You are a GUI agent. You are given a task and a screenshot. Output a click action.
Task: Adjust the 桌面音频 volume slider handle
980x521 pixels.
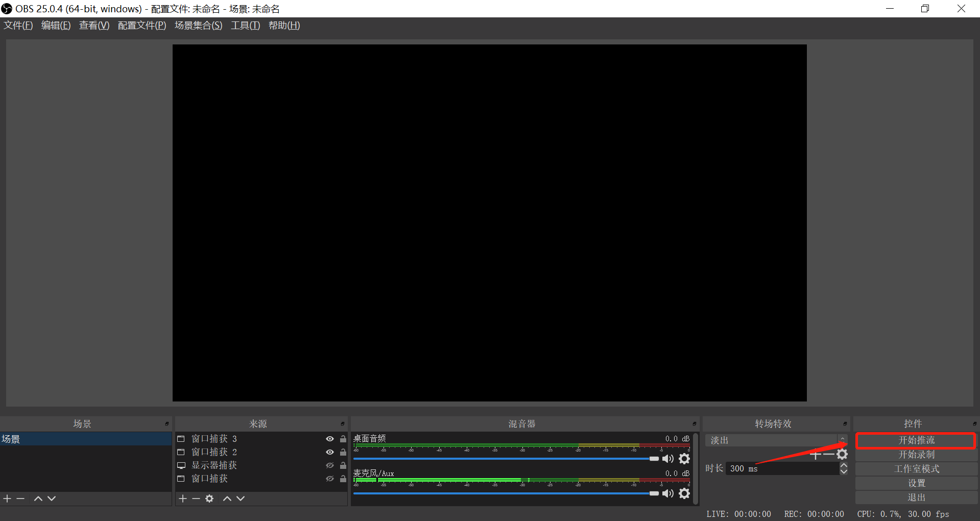point(654,459)
